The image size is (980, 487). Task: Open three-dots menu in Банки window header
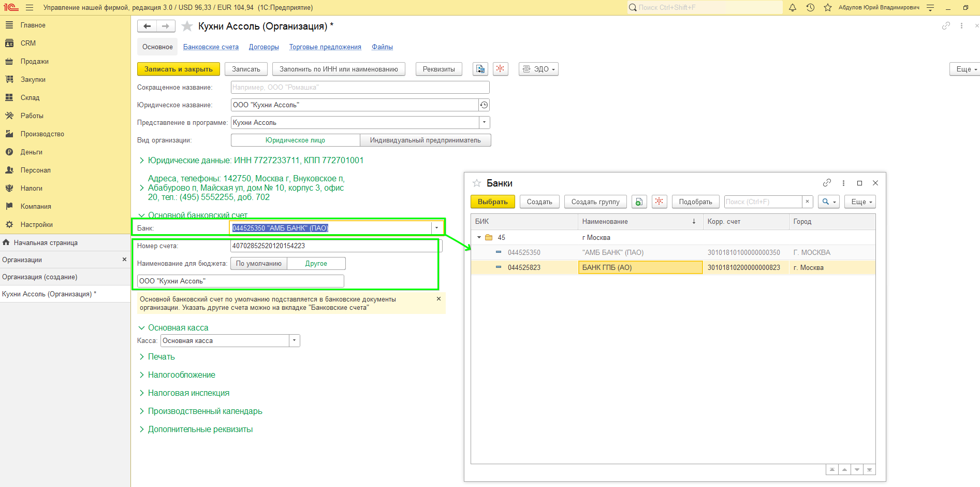843,183
